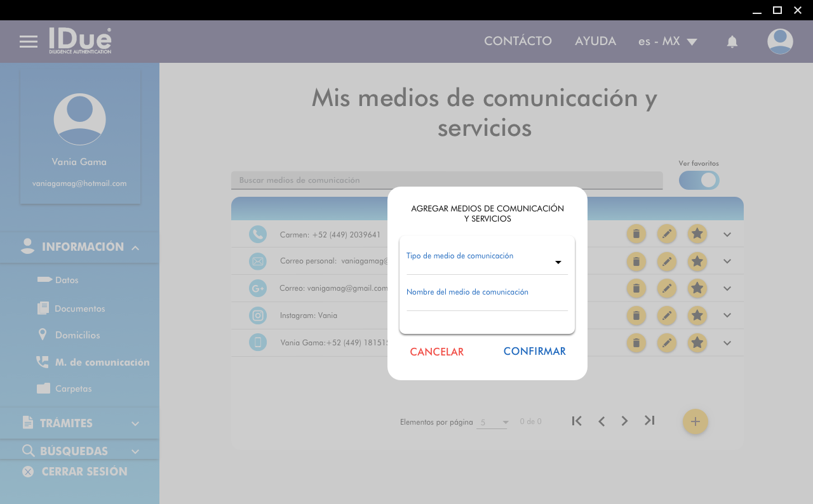Image resolution: width=813 pixels, height=504 pixels.
Task: Open the user avatar in header
Action: 780,42
